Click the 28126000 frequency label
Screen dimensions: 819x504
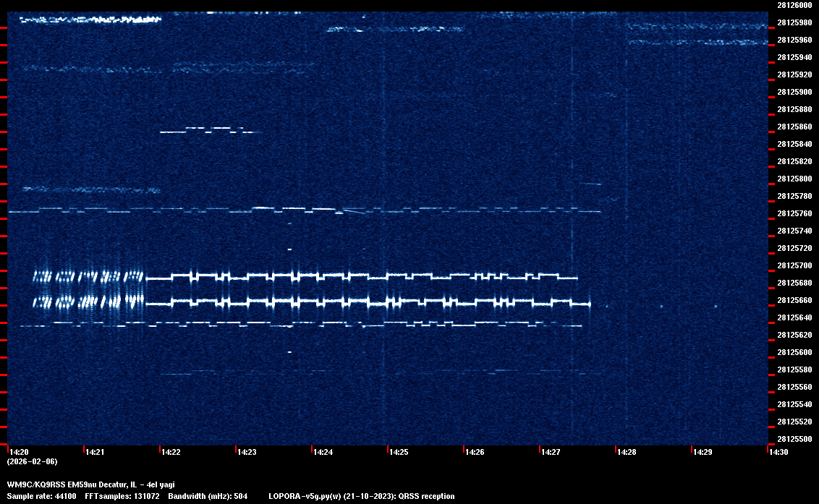tap(794, 5)
